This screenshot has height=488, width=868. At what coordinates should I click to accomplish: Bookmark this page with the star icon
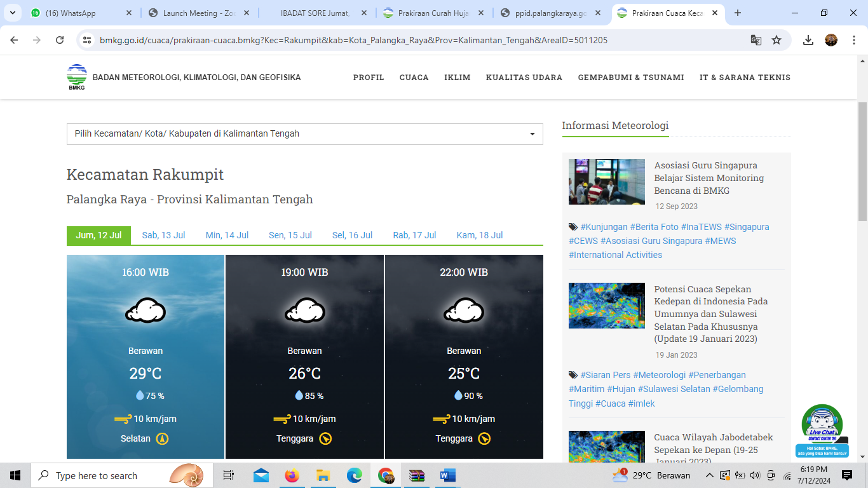(x=776, y=40)
